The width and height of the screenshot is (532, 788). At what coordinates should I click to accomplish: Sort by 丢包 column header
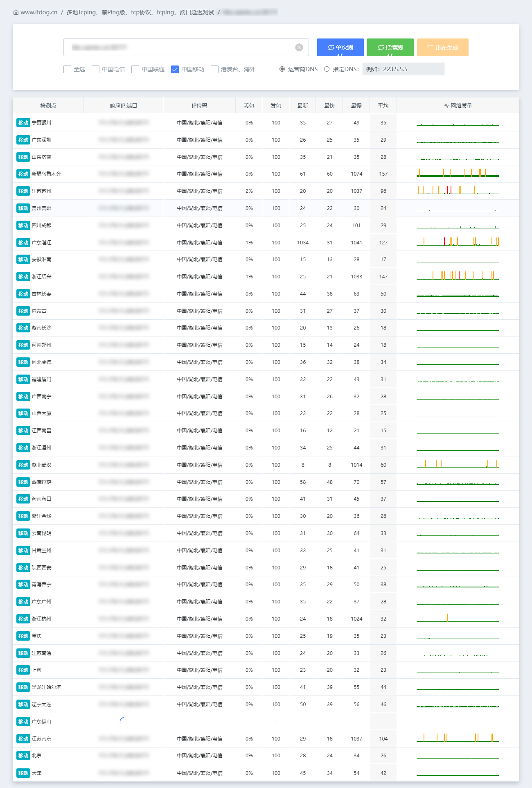(249, 106)
